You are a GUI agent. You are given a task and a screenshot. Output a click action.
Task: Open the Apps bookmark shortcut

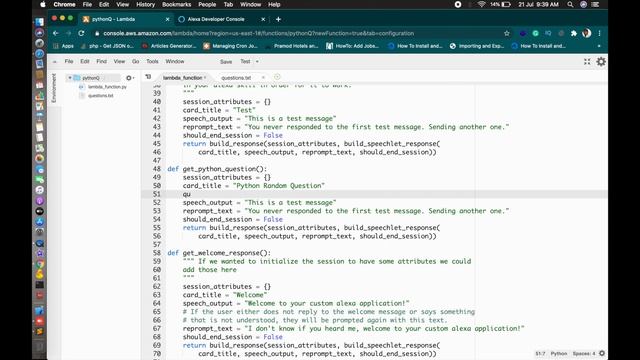[x=63, y=46]
